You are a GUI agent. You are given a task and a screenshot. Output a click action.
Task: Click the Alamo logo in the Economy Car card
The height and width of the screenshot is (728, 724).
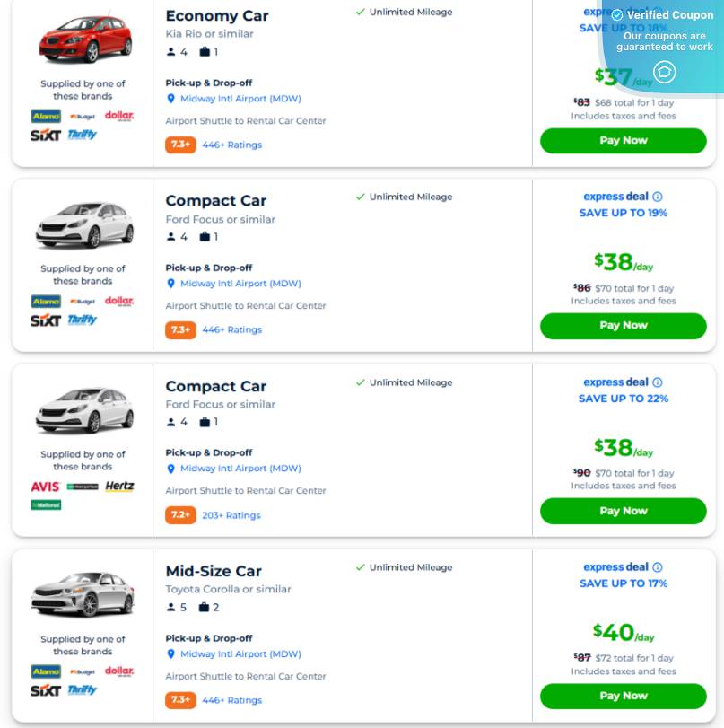pos(46,116)
